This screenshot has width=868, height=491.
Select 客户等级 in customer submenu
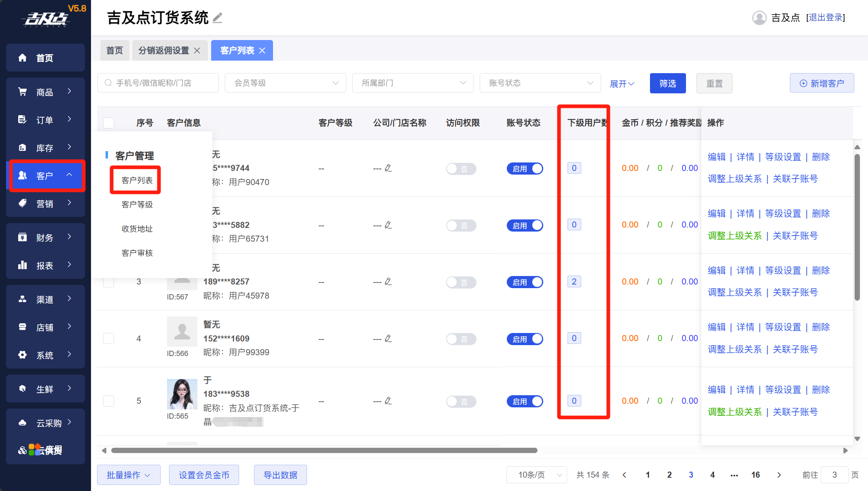click(137, 204)
